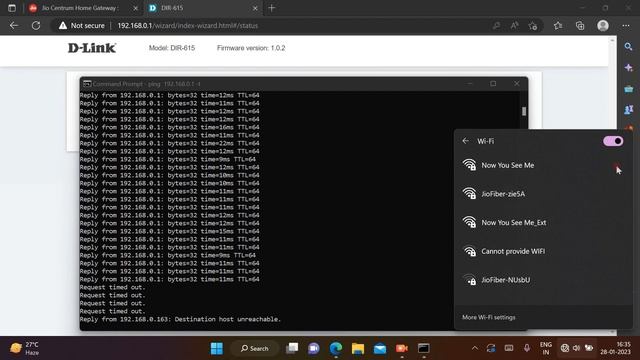Image resolution: width=640 pixels, height=360 pixels.
Task: Select the Cannot provide WIFI network
Action: click(x=543, y=251)
